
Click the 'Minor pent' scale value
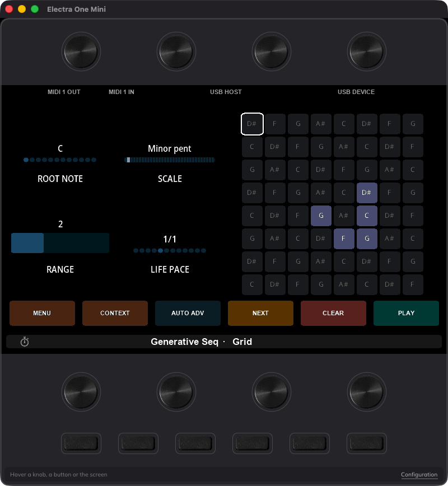click(170, 149)
